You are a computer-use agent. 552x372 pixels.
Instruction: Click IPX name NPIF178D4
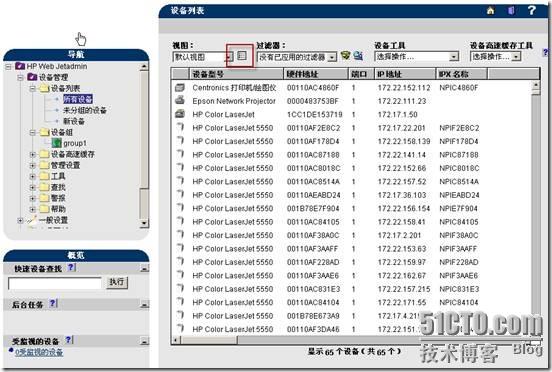(x=458, y=141)
